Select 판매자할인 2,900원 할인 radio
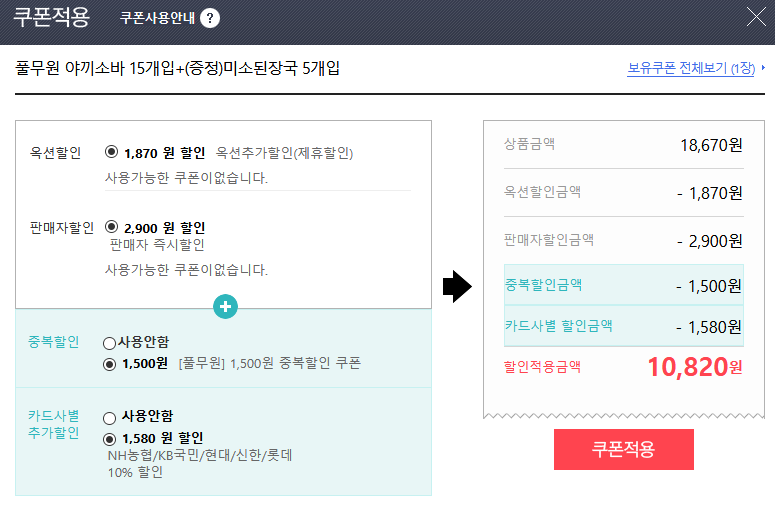This screenshot has height=532, width=775. pos(111,227)
